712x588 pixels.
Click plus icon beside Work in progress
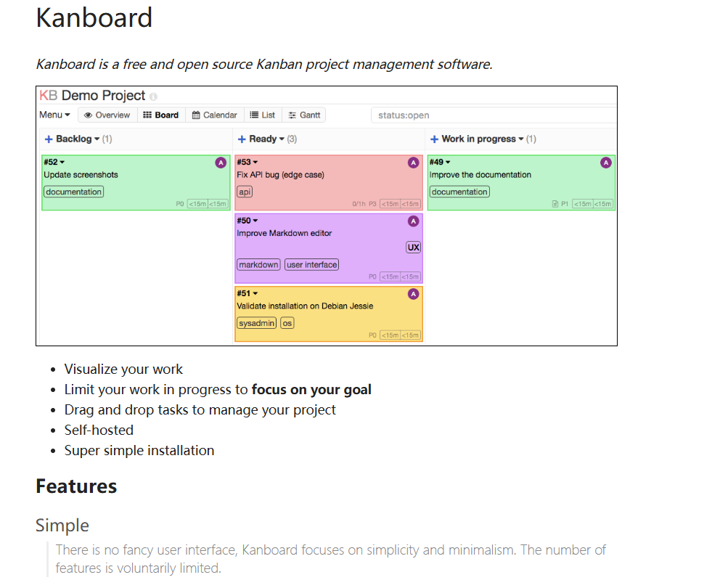pos(434,139)
